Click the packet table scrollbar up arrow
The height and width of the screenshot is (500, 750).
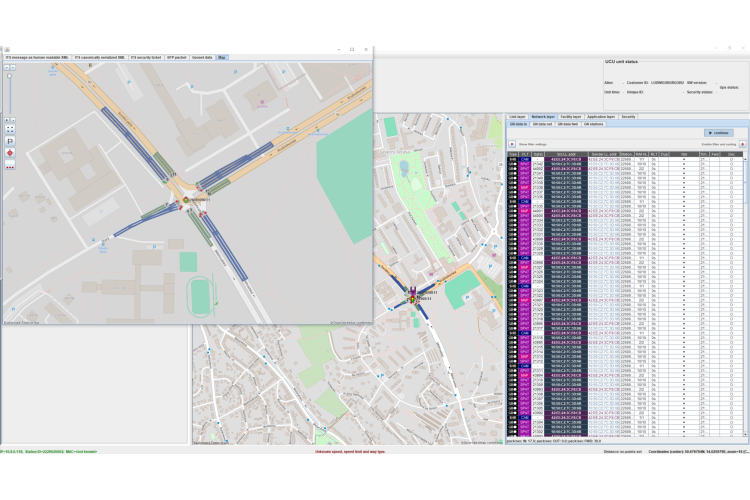point(745,159)
